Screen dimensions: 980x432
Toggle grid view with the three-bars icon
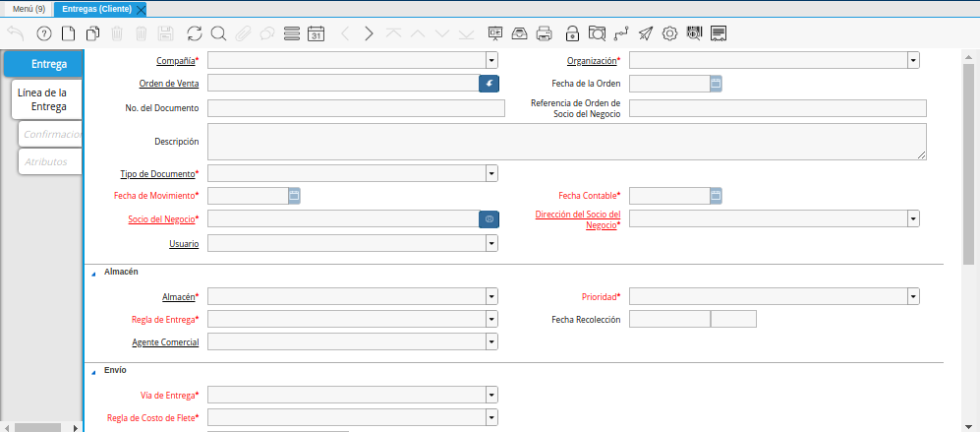(x=292, y=33)
